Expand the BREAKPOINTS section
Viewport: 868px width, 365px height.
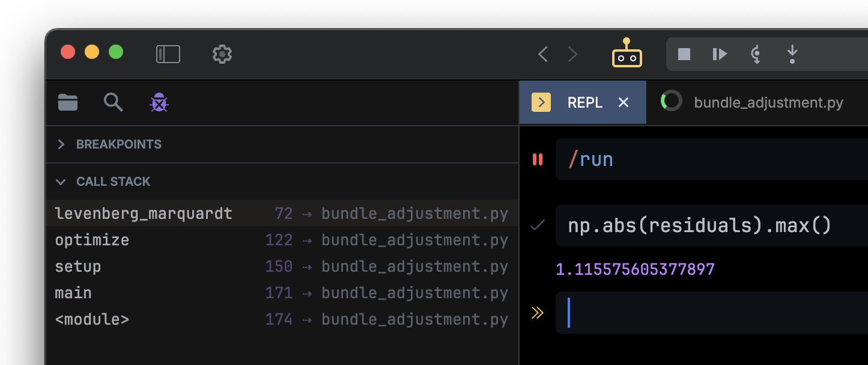tap(61, 144)
